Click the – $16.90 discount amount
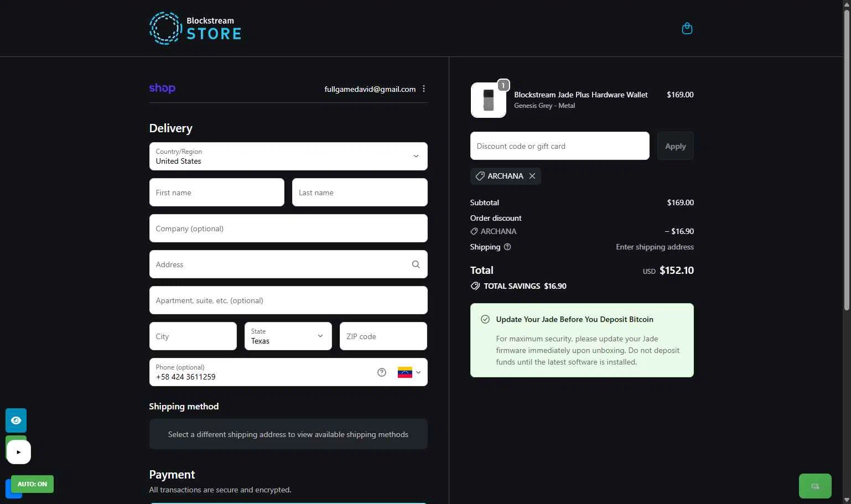 679,231
